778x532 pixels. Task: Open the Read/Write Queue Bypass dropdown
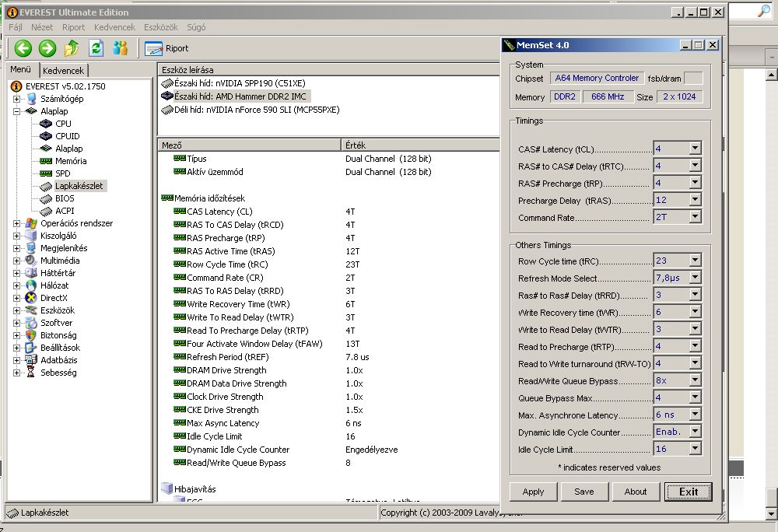695,380
